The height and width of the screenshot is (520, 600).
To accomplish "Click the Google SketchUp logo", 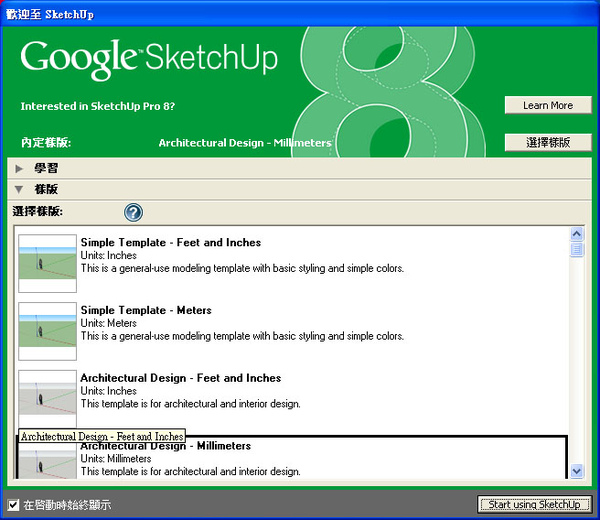I will 149,59.
